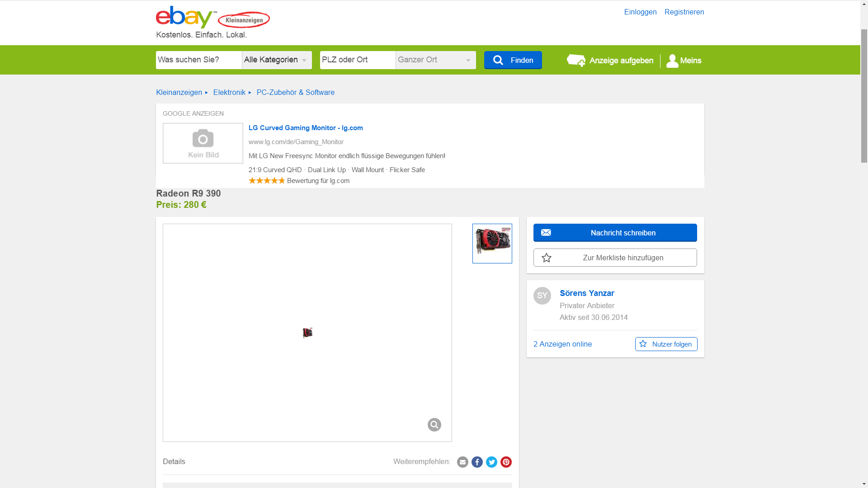Image resolution: width=868 pixels, height=488 pixels.
Task: Click Registrieren link
Action: (x=684, y=12)
